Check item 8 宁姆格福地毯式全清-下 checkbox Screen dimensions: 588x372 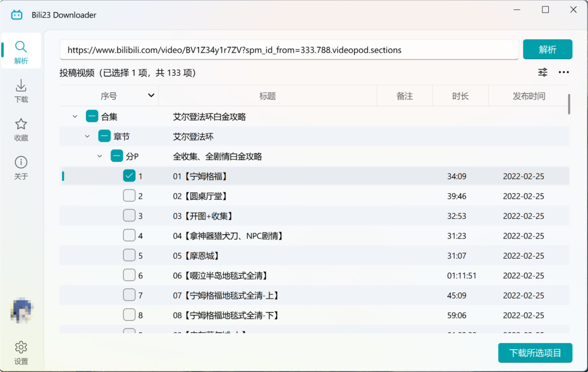[x=129, y=315]
